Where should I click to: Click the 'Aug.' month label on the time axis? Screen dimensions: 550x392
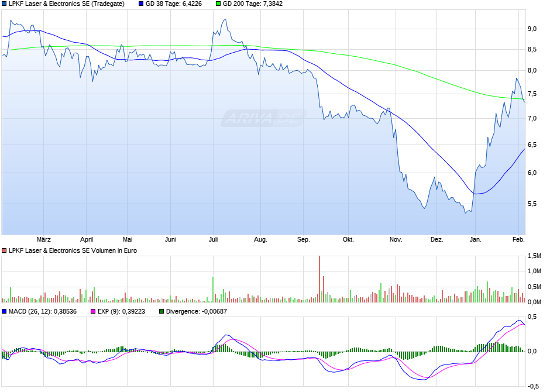click(260, 239)
